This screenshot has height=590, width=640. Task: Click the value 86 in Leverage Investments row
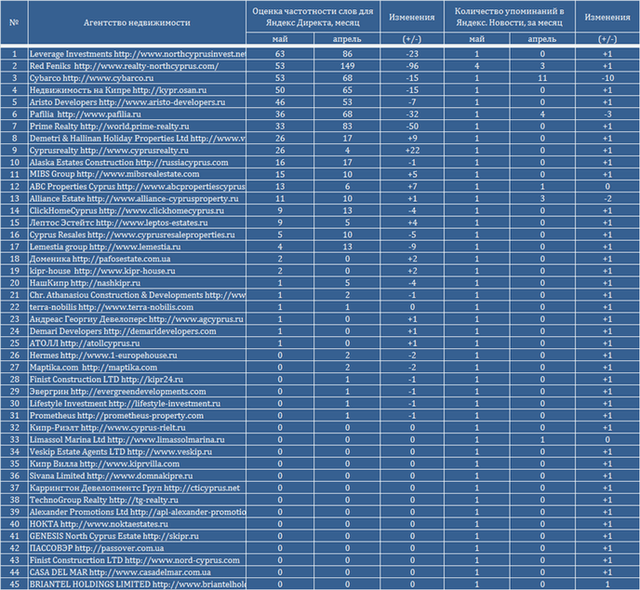pyautogui.click(x=347, y=54)
